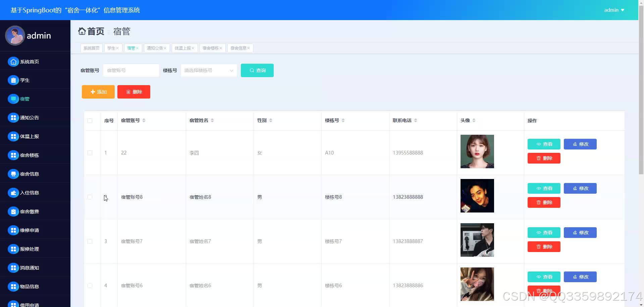This screenshot has height=307, width=644.
Task: Sort table by 楼栋号 column arrows
Action: tap(343, 120)
